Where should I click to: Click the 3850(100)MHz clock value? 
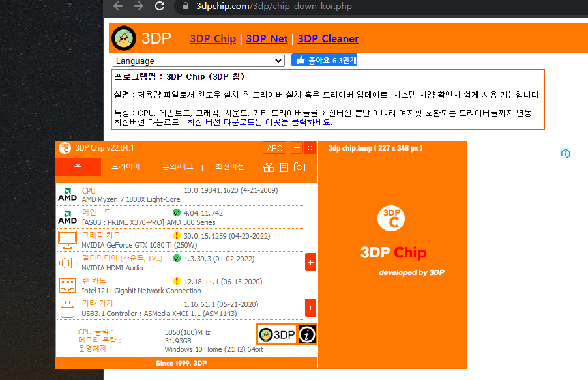[x=188, y=332]
